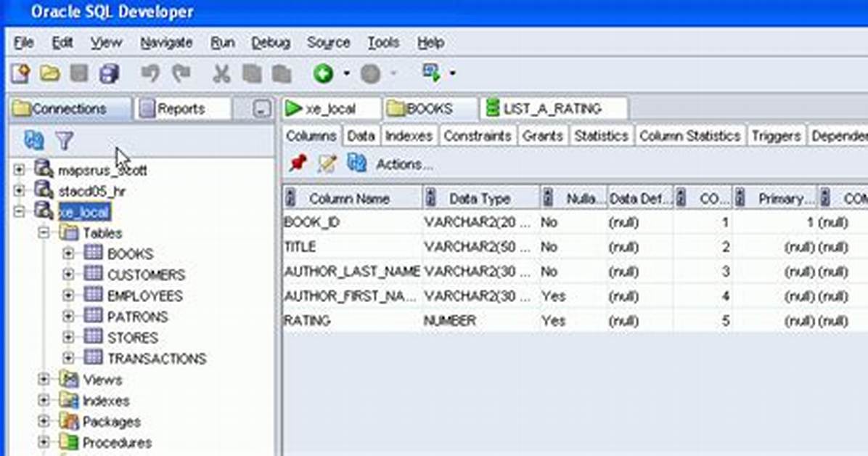The height and width of the screenshot is (456, 868).
Task: Select the RATING column name cell
Action: point(352,320)
